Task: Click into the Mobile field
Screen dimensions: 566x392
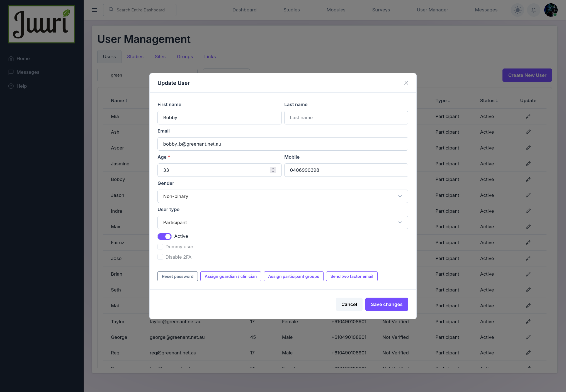Action: [x=346, y=170]
